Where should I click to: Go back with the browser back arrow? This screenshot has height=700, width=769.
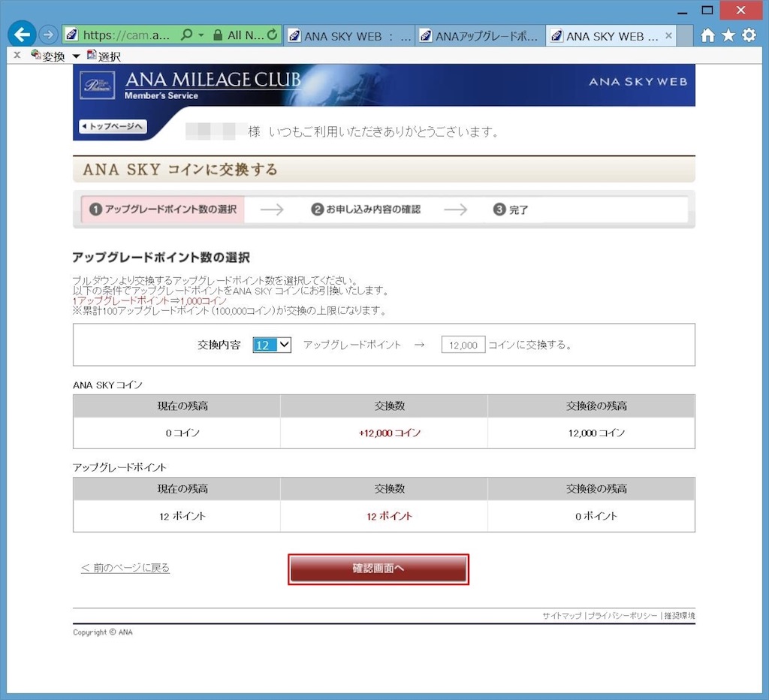(22, 35)
